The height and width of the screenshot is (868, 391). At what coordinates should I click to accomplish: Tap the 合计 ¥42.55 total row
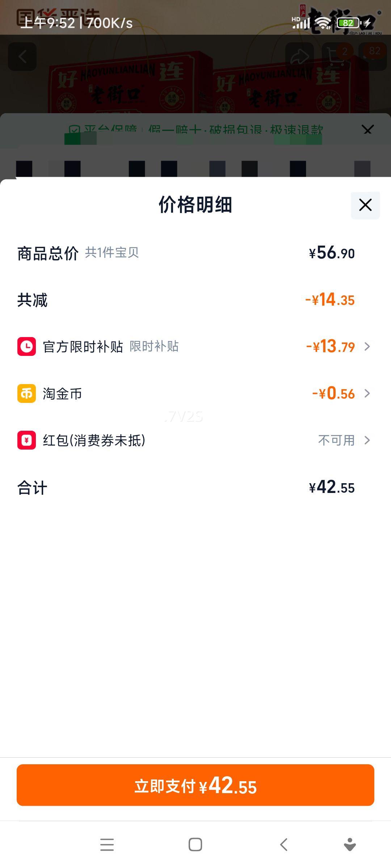pyautogui.click(x=195, y=488)
